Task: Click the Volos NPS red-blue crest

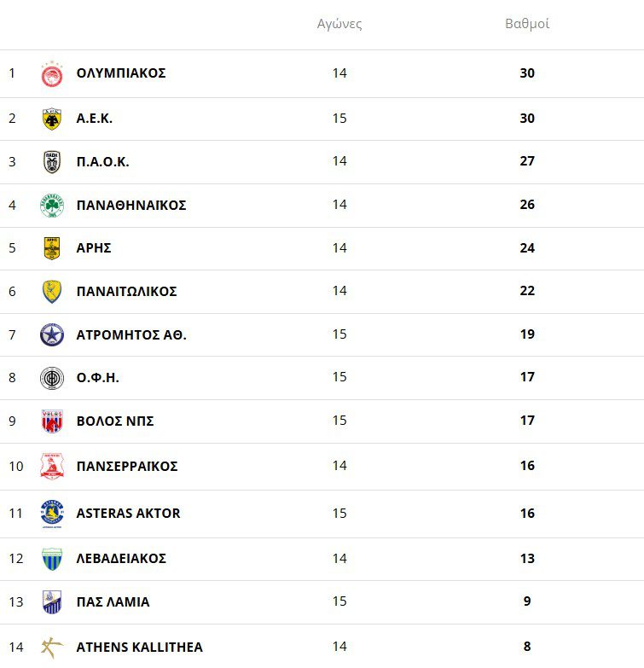Action: pyautogui.click(x=52, y=421)
